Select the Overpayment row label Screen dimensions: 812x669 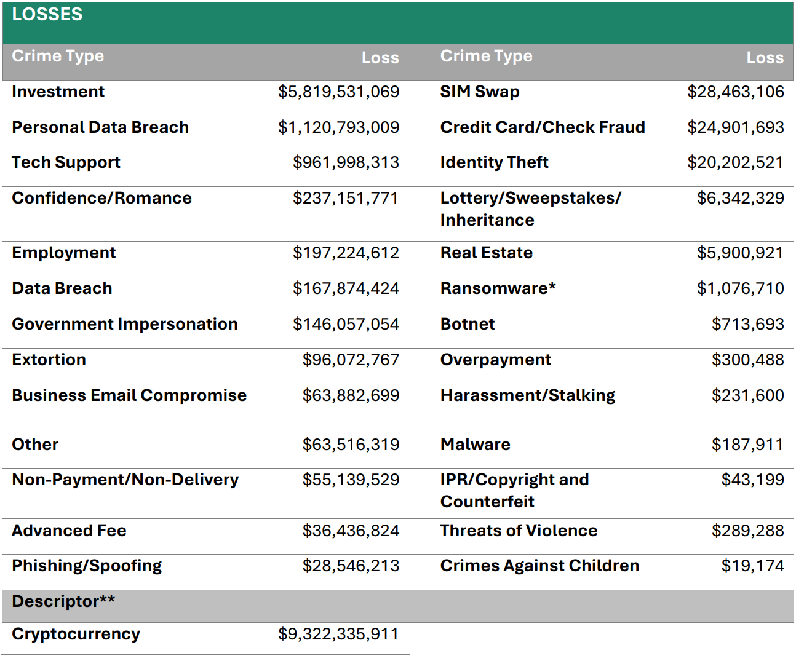pyautogui.click(x=496, y=360)
